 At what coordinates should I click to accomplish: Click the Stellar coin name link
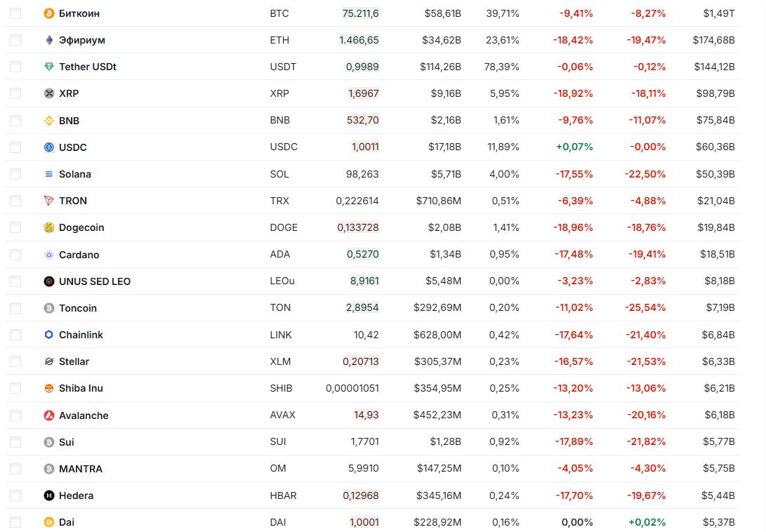point(74,361)
